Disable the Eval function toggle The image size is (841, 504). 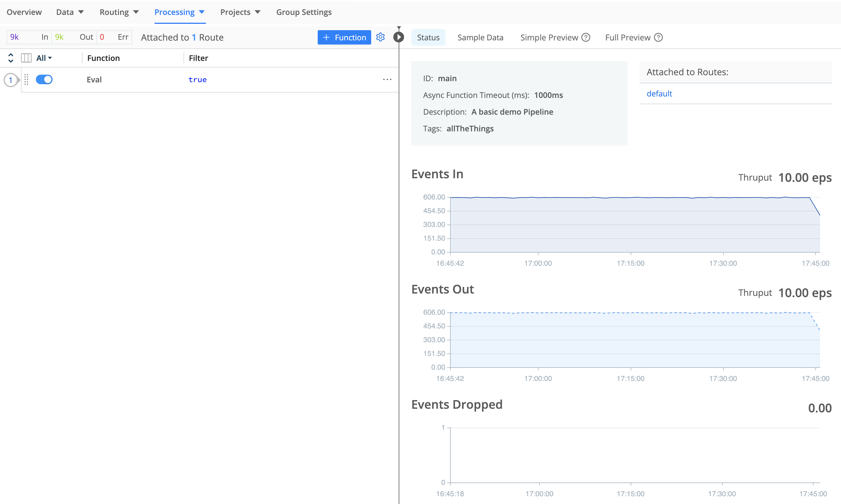coord(44,79)
